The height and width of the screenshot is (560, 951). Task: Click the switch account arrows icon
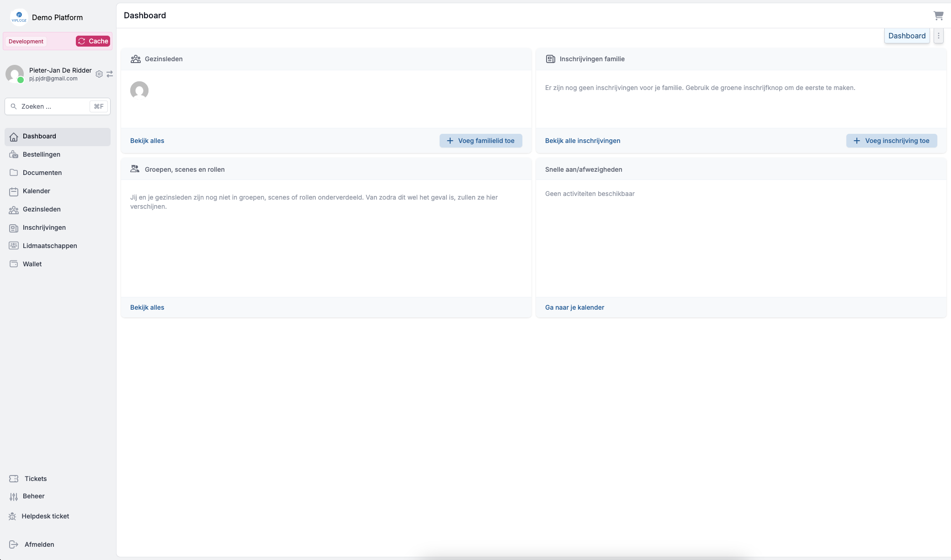(110, 74)
